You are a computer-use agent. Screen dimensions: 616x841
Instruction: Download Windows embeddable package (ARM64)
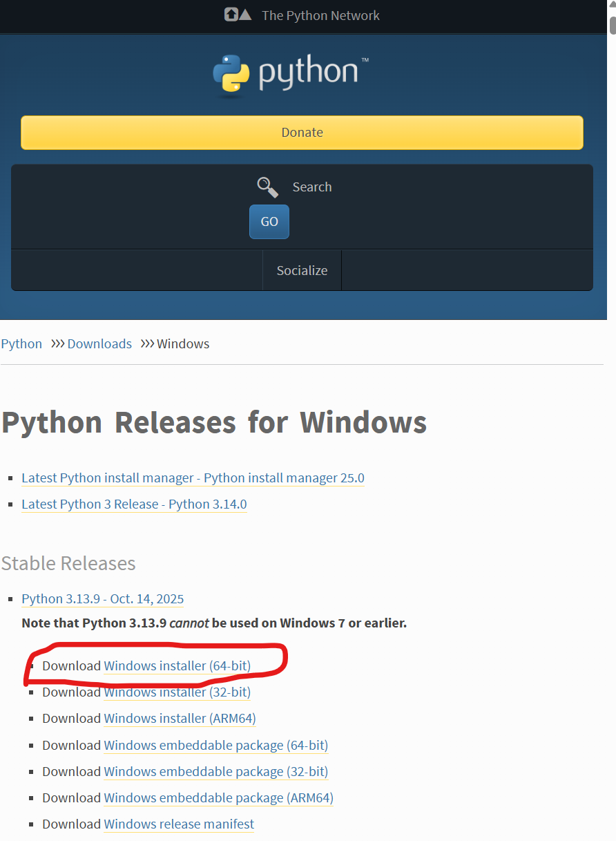[218, 798]
